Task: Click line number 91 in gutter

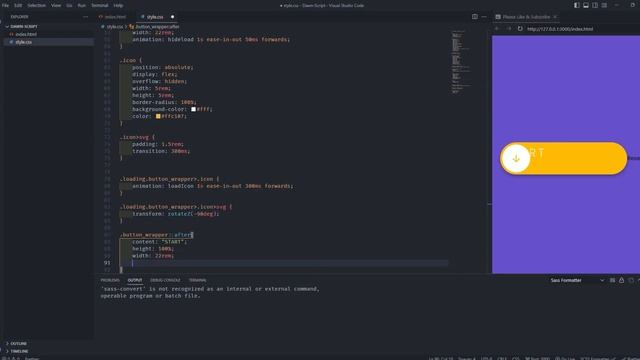Action: click(107, 263)
